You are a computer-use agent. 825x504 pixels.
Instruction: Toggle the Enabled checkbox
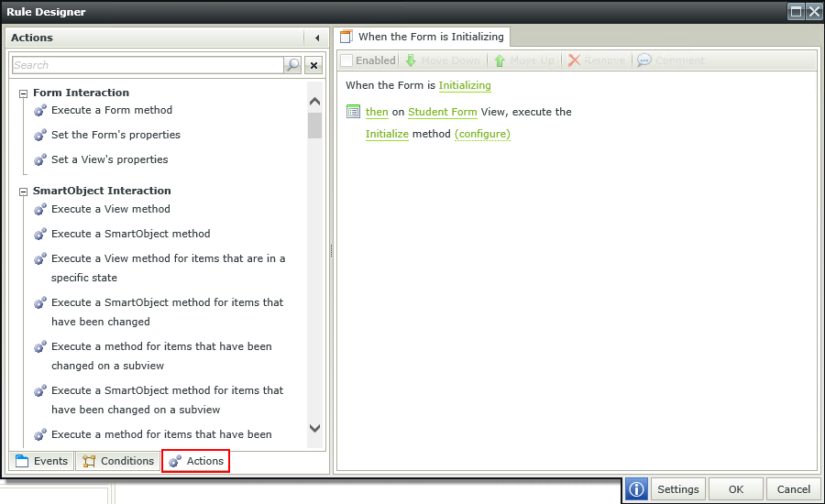pyautogui.click(x=346, y=60)
